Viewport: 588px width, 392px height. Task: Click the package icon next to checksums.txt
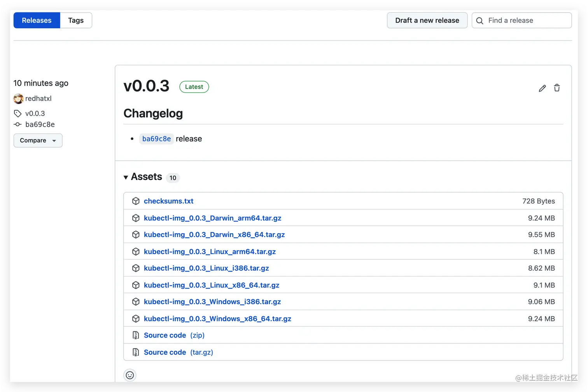click(136, 201)
